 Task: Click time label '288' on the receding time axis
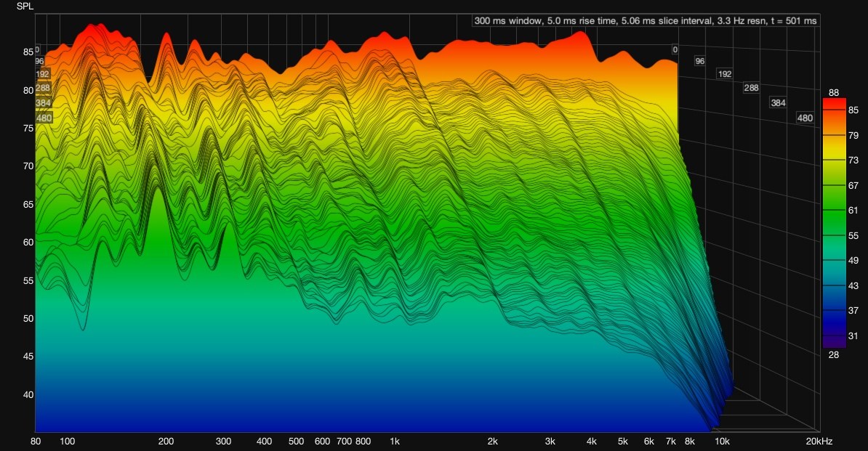pyautogui.click(x=751, y=88)
